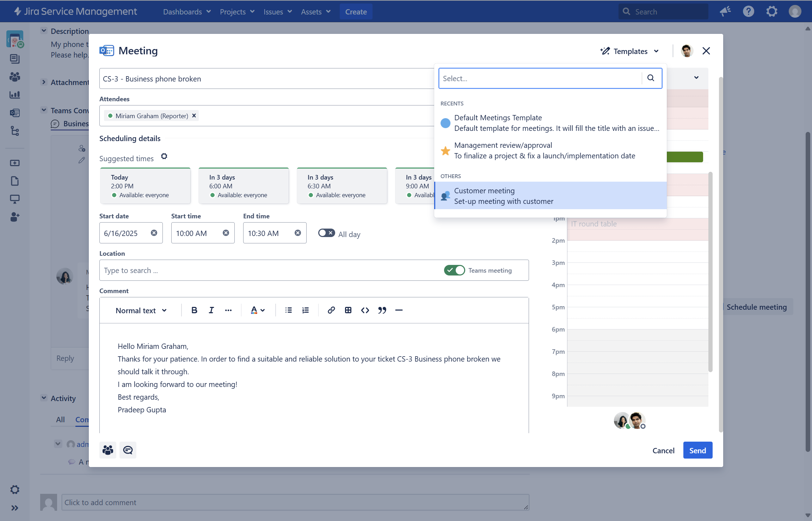Click the code snippet icon
Image resolution: width=812 pixels, height=521 pixels.
point(365,310)
